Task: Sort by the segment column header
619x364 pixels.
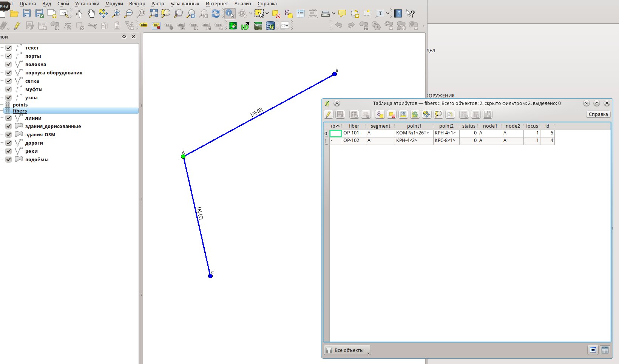Action: (x=380, y=126)
